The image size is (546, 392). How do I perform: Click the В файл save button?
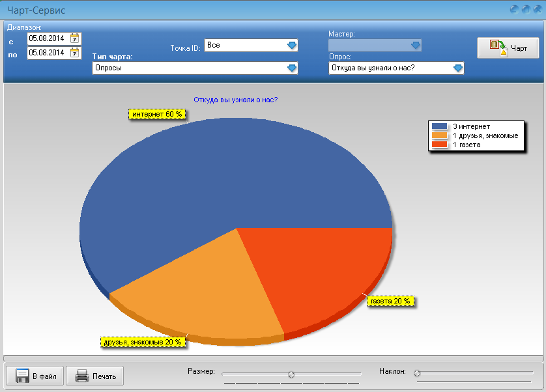(35, 376)
